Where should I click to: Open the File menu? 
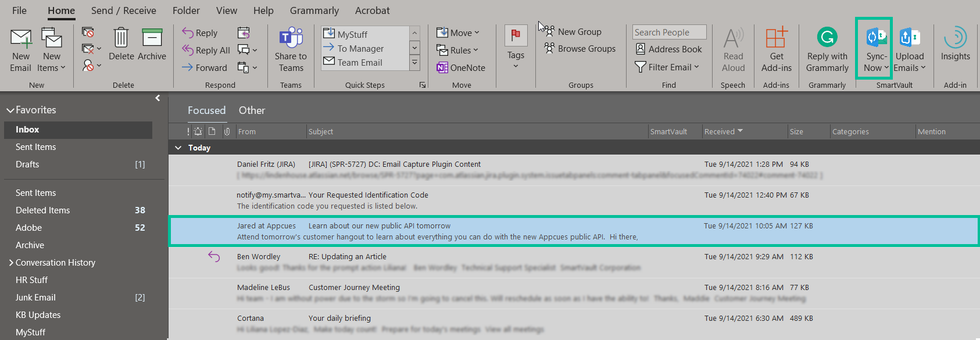click(19, 10)
